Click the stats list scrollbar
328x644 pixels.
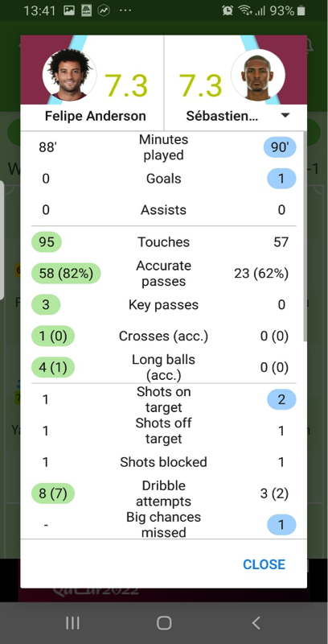[304, 236]
